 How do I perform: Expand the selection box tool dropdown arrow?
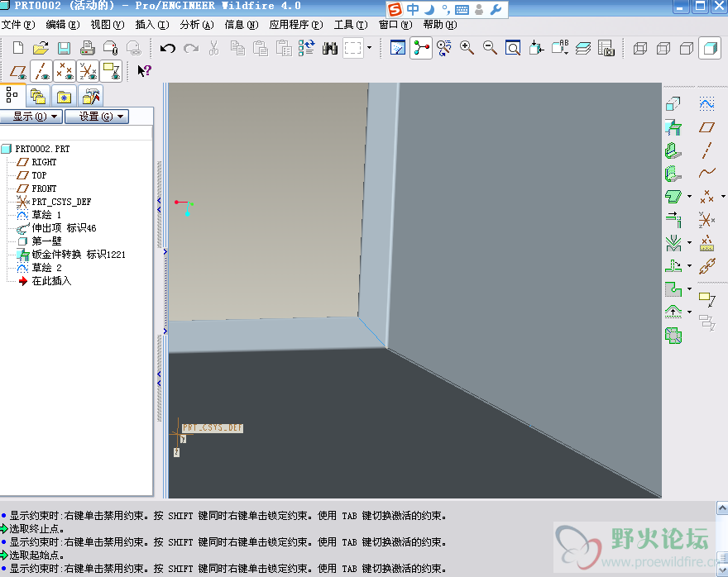pos(370,48)
